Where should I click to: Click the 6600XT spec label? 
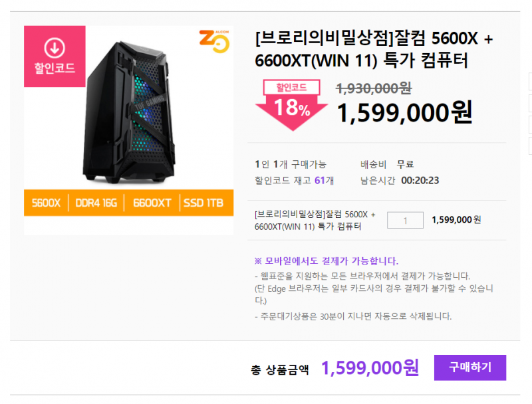[x=152, y=203]
